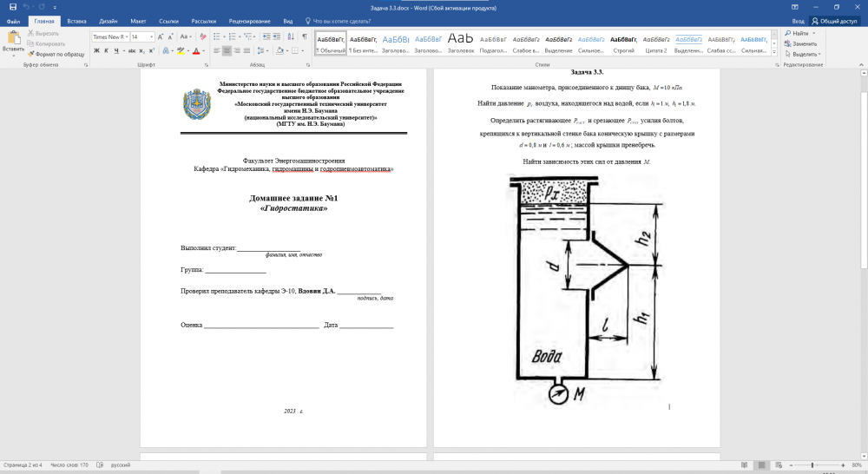The height and width of the screenshot is (474, 868).
Task: Toggle Bold (Ж) formatting
Action: (x=96, y=51)
